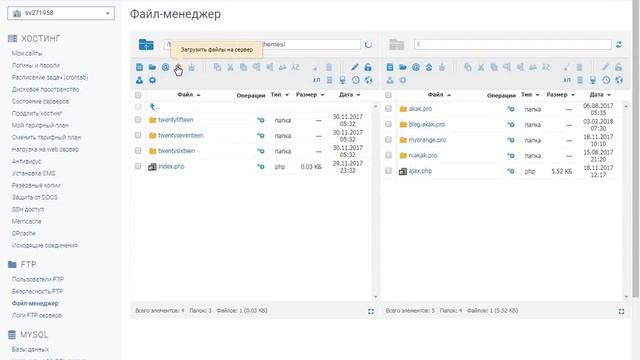This screenshot has height=360, width=640.
Task: Click the blue folder-up icon beside themes path
Action: click(146, 44)
